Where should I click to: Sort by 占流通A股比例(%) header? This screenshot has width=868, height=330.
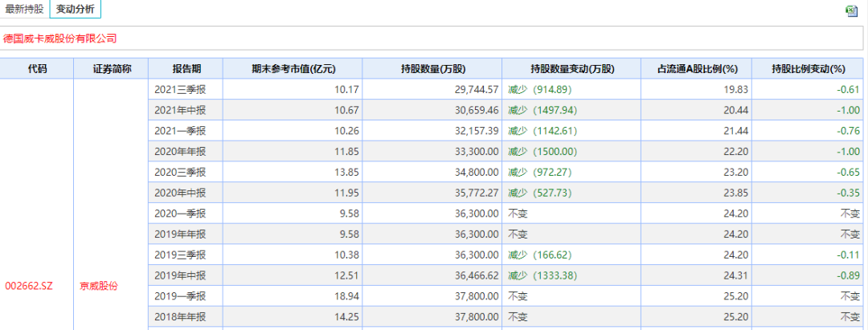pyautogui.click(x=697, y=69)
